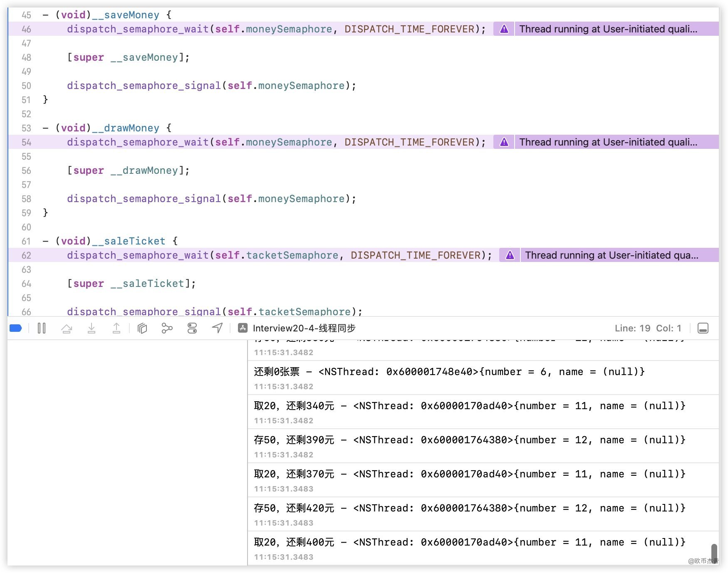Select console entry 存50, 还剩420元
Viewport: 728px width, 573px height.
(469, 508)
